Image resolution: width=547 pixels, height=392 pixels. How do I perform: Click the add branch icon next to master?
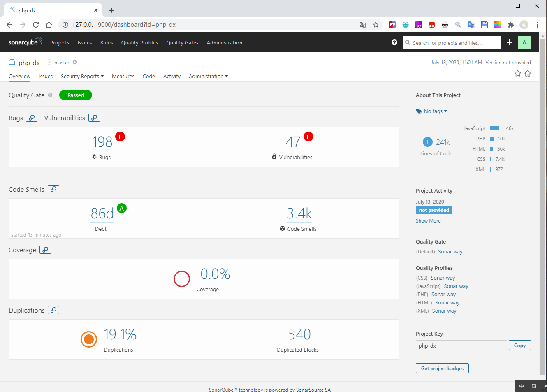(75, 63)
